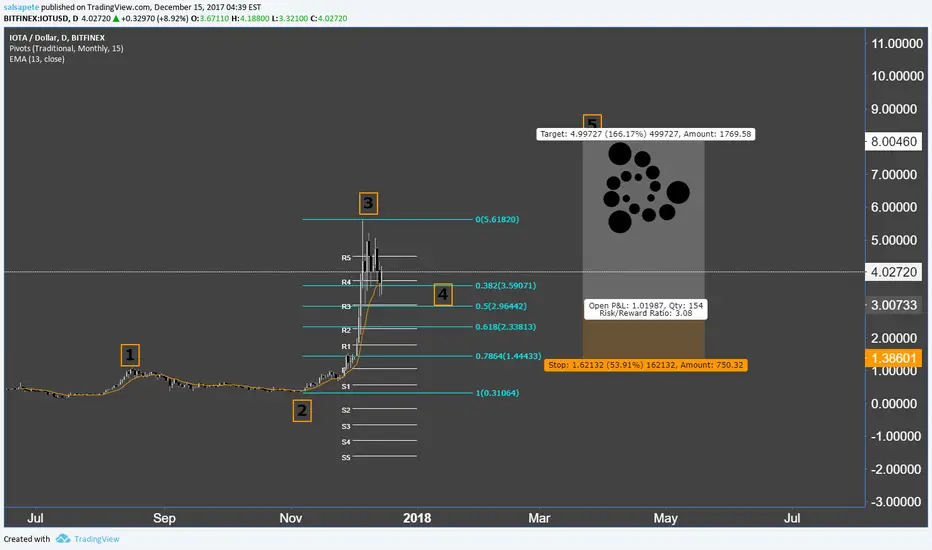Click the 0.00000 price axis label

[894, 404]
